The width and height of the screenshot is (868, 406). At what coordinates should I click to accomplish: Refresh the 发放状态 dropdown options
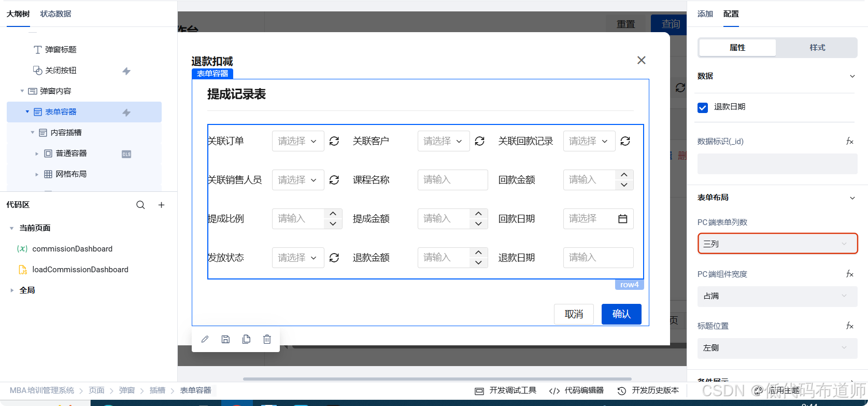point(334,258)
